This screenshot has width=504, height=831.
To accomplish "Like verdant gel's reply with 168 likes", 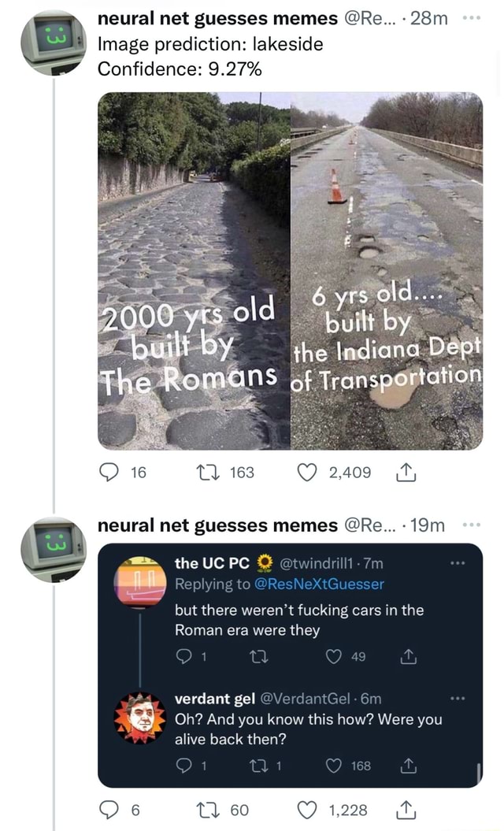I will tap(333, 766).
